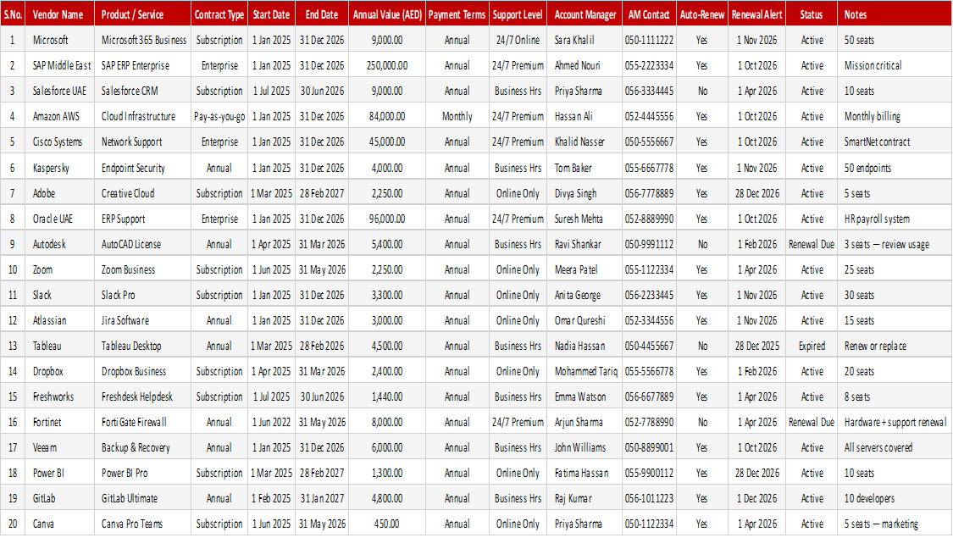
Task: Select the S.No. header cell
Action: [12, 14]
